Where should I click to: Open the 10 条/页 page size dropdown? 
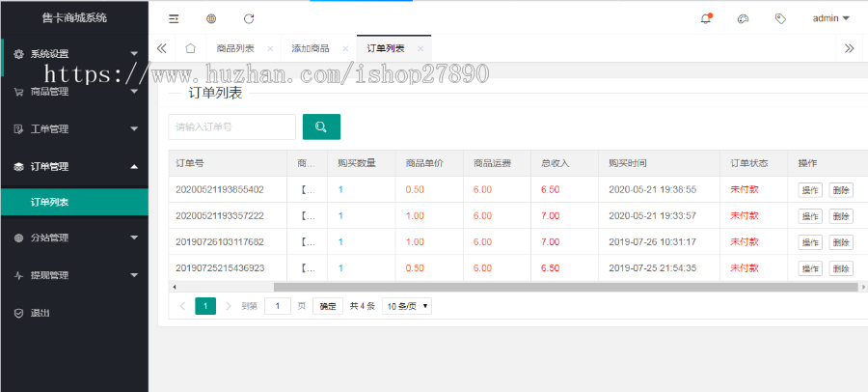tap(407, 306)
